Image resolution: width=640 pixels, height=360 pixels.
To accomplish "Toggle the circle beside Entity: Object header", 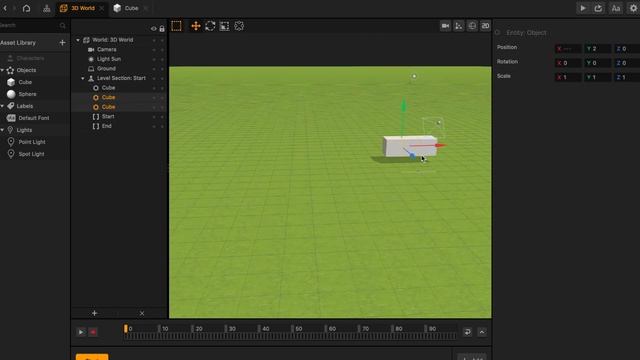I will pyautogui.click(x=498, y=32).
